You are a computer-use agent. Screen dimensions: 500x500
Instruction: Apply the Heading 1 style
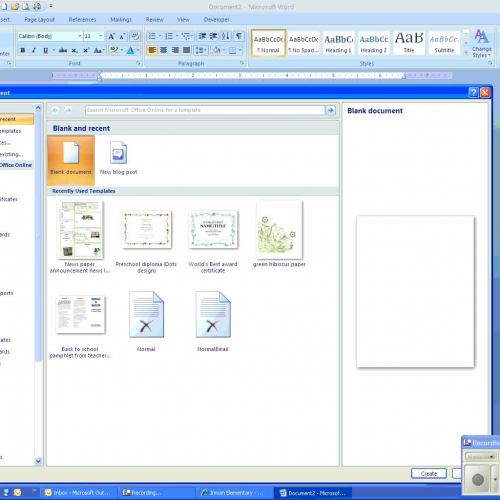coord(338,43)
